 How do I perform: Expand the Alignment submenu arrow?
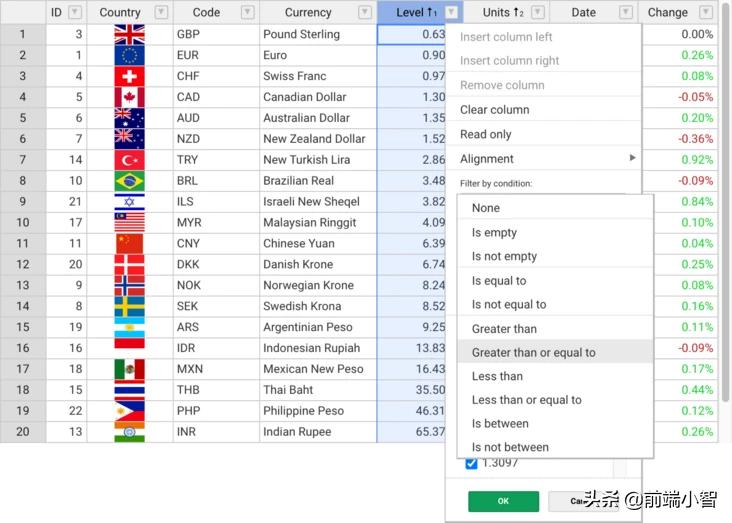[x=632, y=158]
